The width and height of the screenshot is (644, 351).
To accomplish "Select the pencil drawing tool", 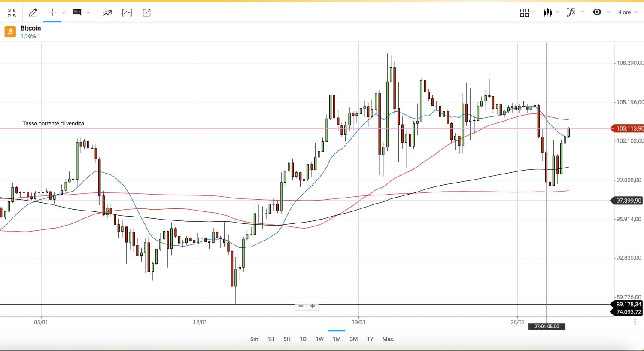I will (x=33, y=13).
